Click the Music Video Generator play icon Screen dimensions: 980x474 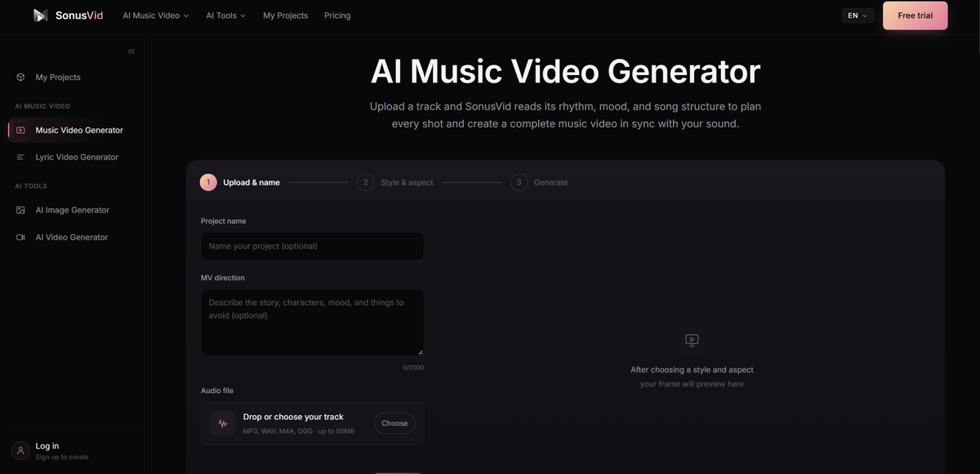pyautogui.click(x=20, y=130)
